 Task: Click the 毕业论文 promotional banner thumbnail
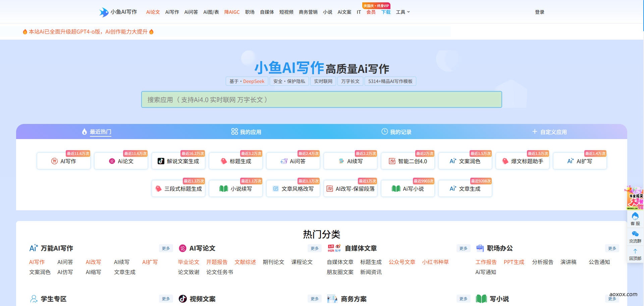point(635,198)
